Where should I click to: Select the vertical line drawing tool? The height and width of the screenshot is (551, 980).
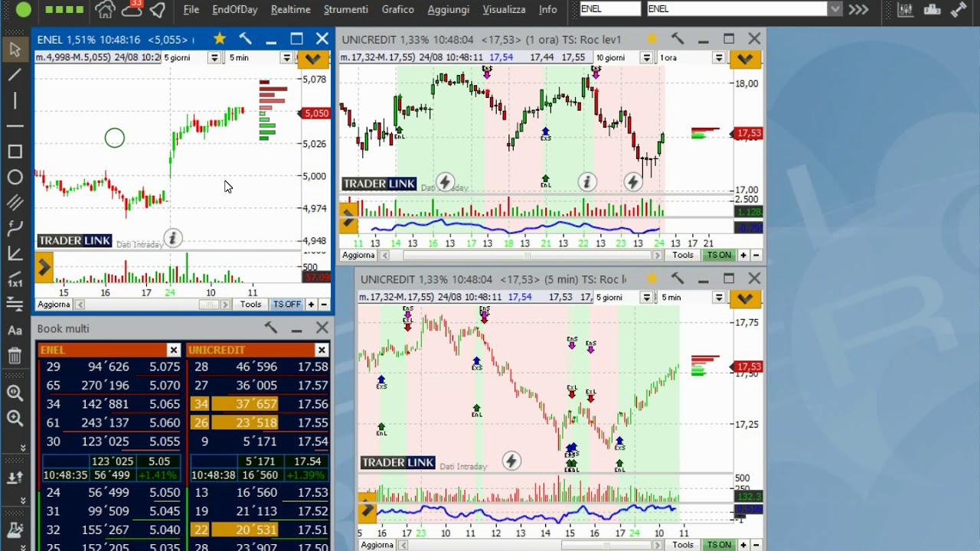click(x=15, y=100)
